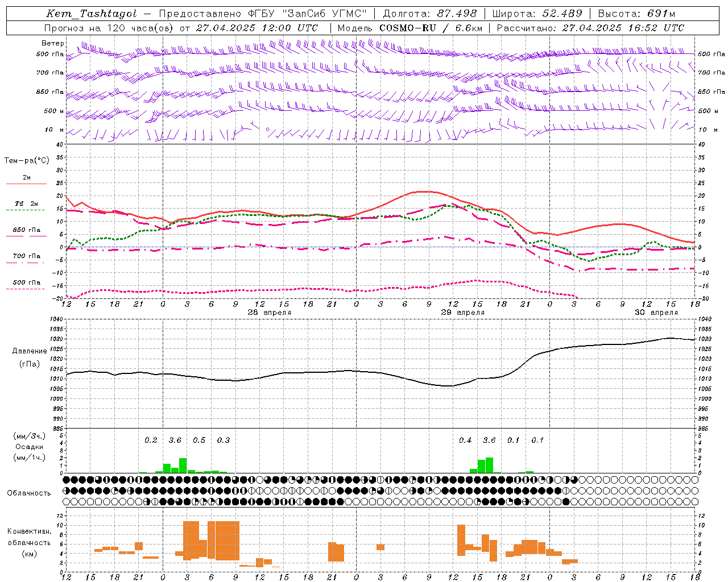This screenshot has width=728, height=582.
Task: Click the solid 2м temperature legend entry
Action: click(x=27, y=178)
